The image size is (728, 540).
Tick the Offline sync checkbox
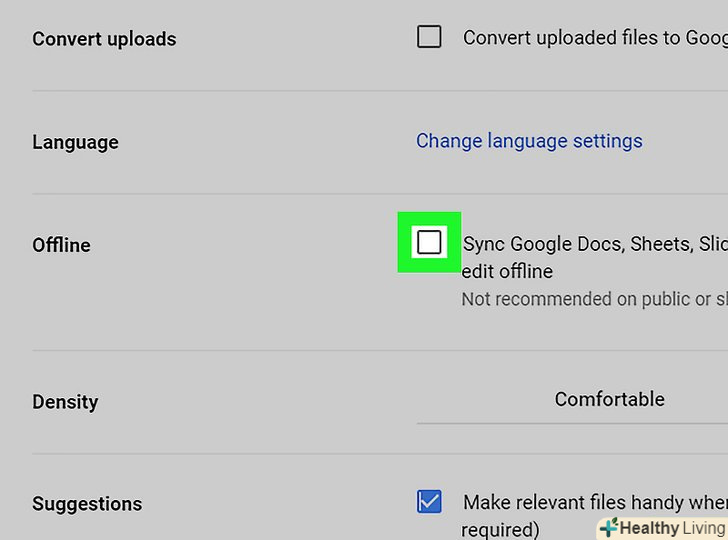click(x=429, y=242)
